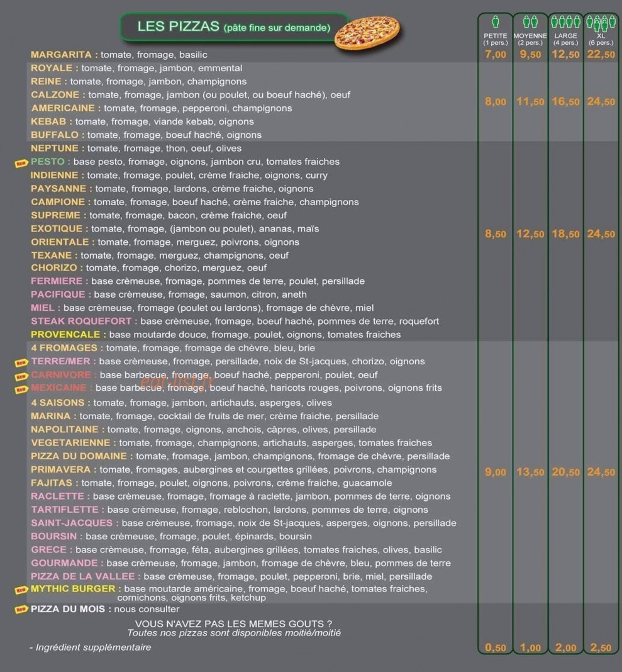Click the VEGETARIENNE pizza name
Image resolution: width=622 pixels, height=672 pixels.
70,443
